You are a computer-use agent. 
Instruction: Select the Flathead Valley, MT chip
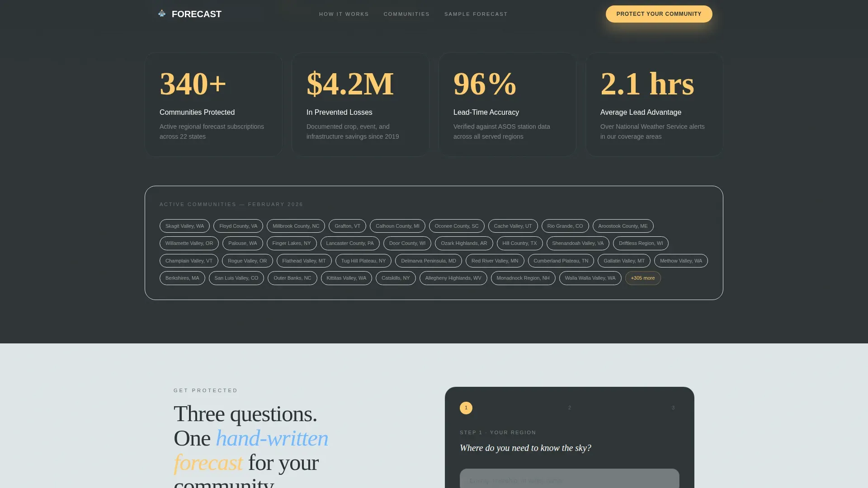[304, 261]
